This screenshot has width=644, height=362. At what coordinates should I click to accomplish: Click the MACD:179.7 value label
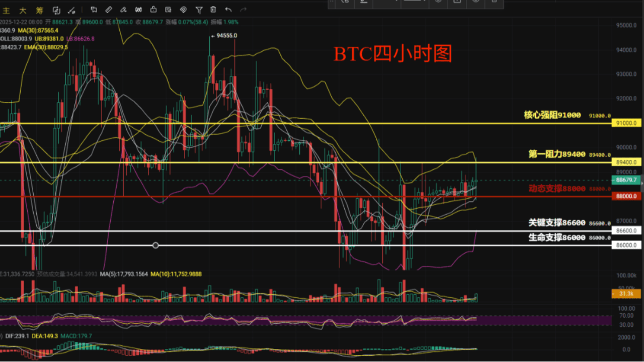coord(77,336)
